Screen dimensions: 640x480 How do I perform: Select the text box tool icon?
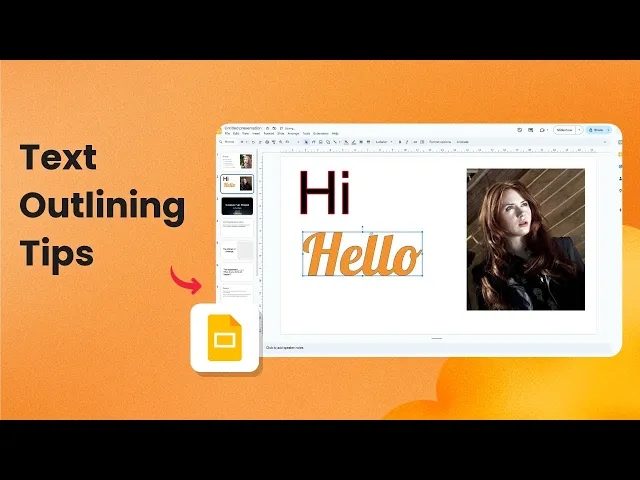click(313, 142)
